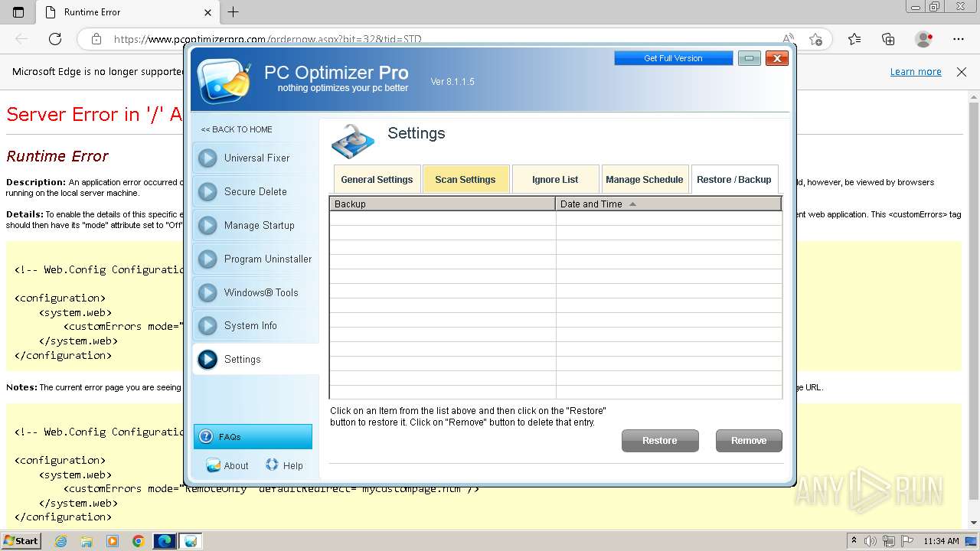The height and width of the screenshot is (551, 980).
Task: Open Edge tab actions menu
Action: tap(18, 12)
